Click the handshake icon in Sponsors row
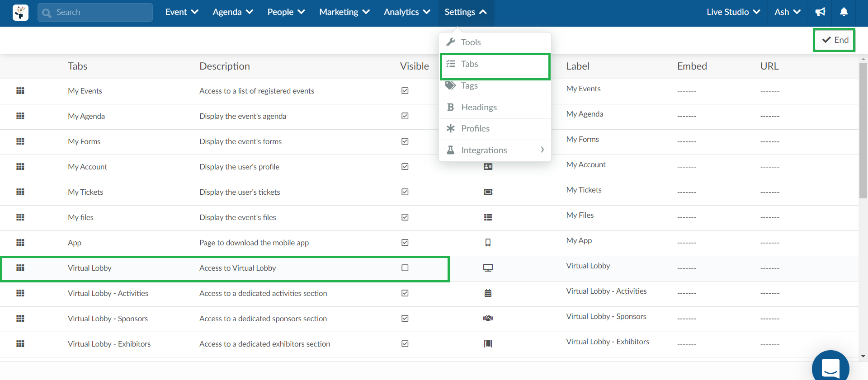 (x=488, y=319)
